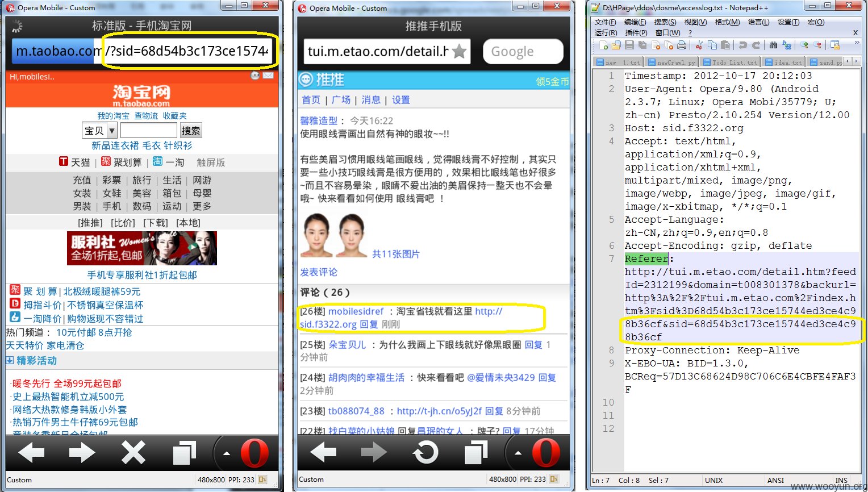
Task: Click the first face thumbnail photo
Action: tap(317, 235)
